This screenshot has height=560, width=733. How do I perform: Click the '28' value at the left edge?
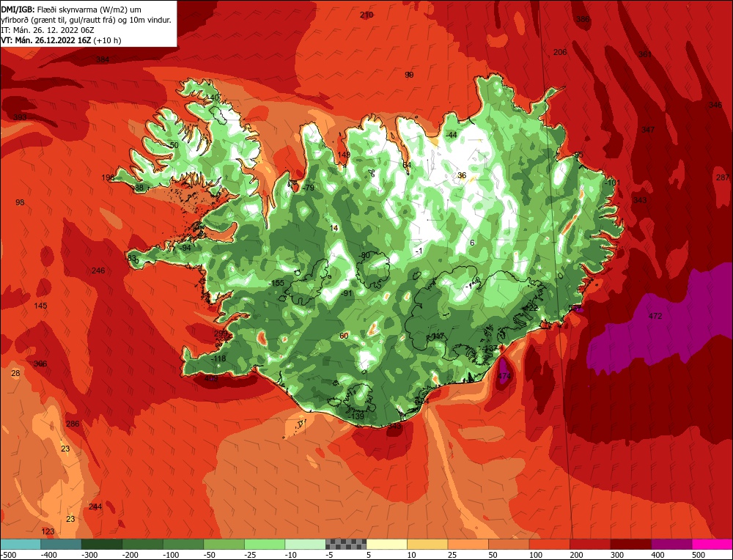pos(15,373)
